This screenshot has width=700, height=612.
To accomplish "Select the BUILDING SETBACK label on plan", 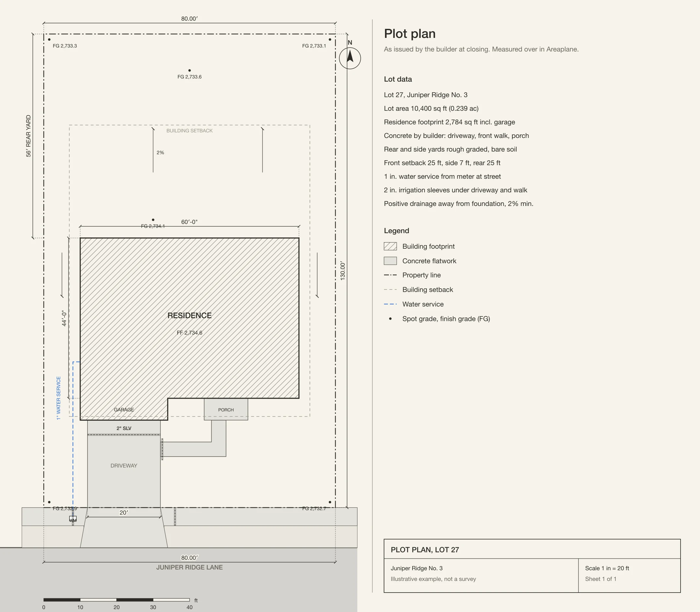I will (189, 131).
